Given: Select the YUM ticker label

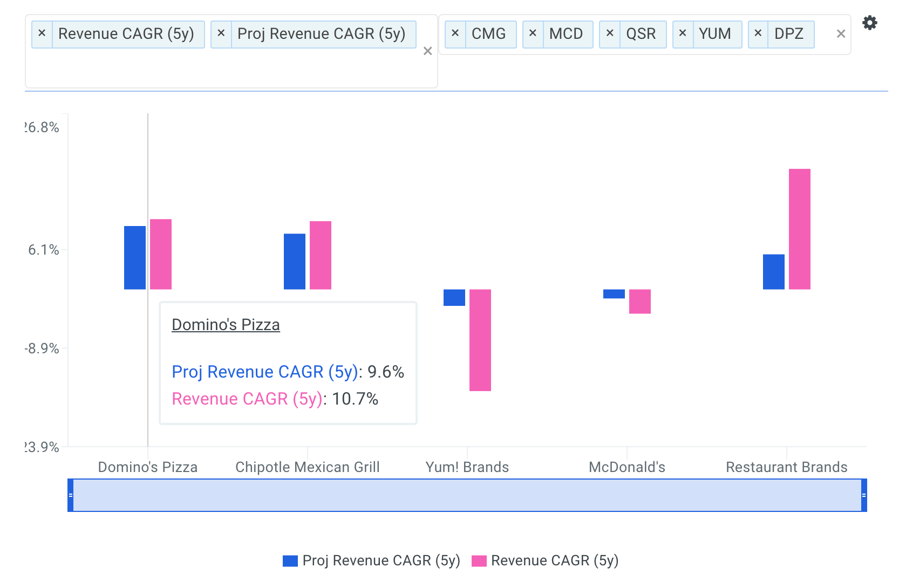Looking at the screenshot, I should point(715,33).
